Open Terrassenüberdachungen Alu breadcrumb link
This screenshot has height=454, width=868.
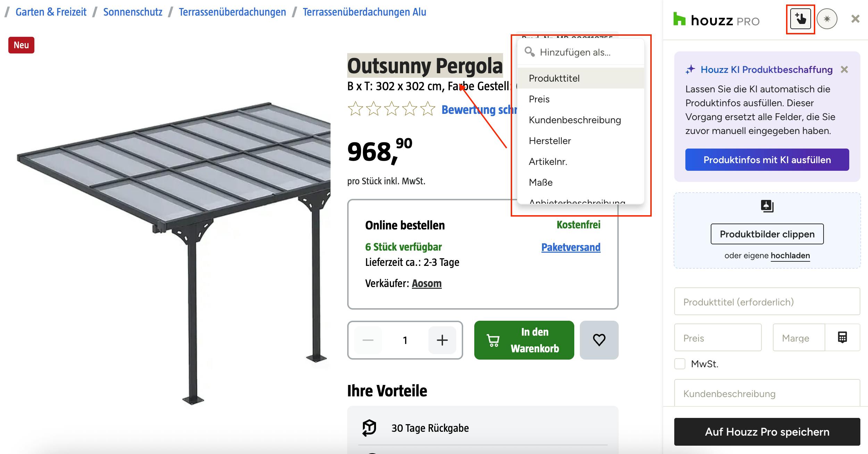(364, 12)
